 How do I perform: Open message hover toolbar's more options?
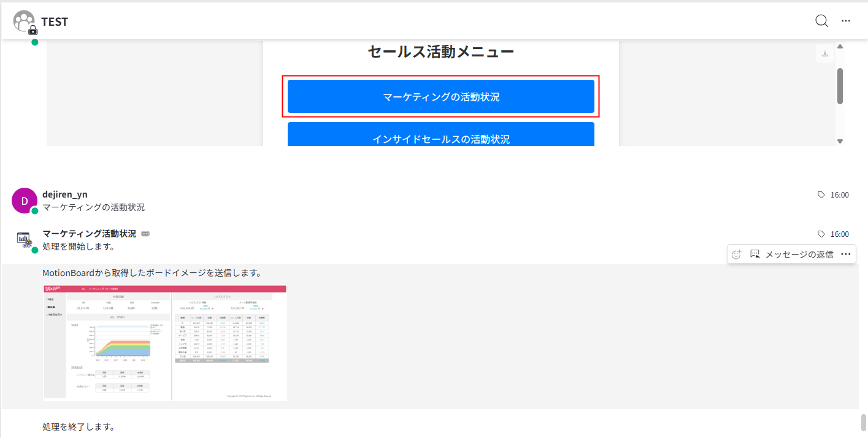(x=846, y=254)
